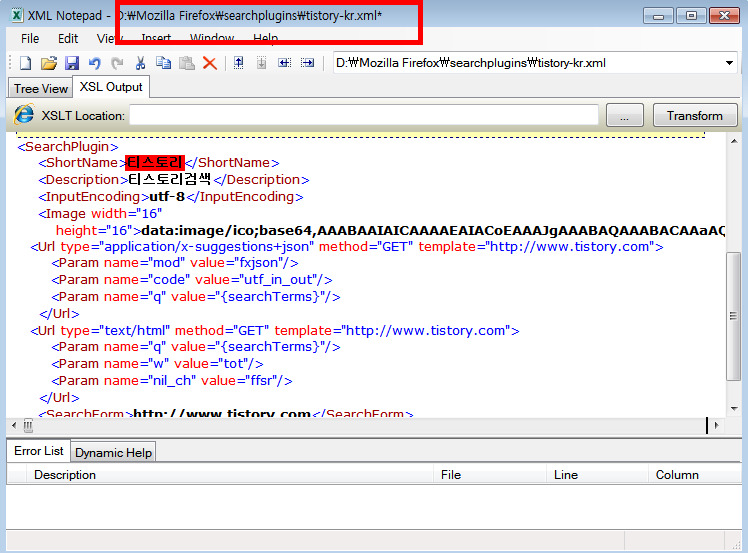The height and width of the screenshot is (553, 748).
Task: Click the Cut scissors icon
Action: (x=141, y=63)
